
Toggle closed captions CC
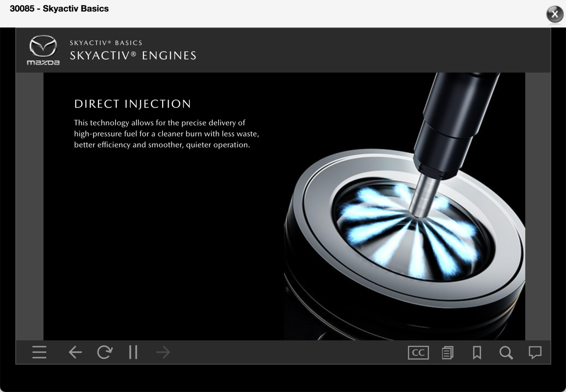pyautogui.click(x=418, y=353)
